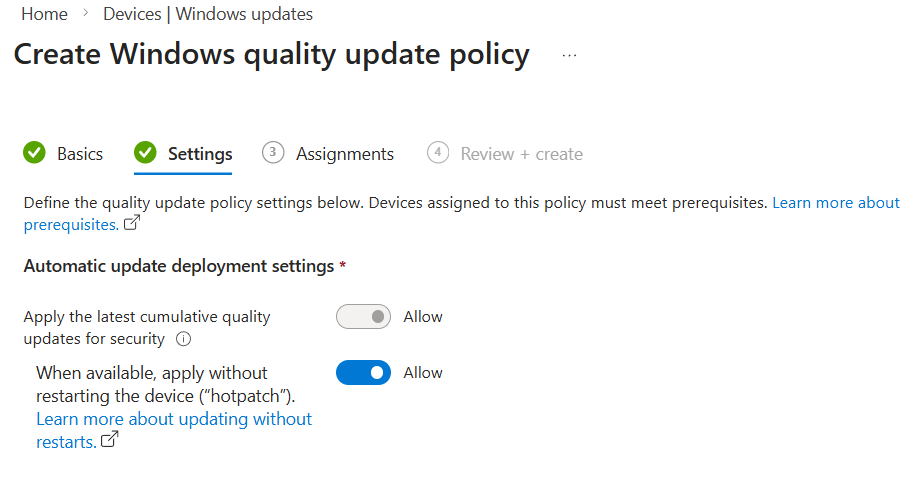Disable the hotpatch no-restart toggle
Image resolution: width=920 pixels, height=480 pixels.
[363, 373]
